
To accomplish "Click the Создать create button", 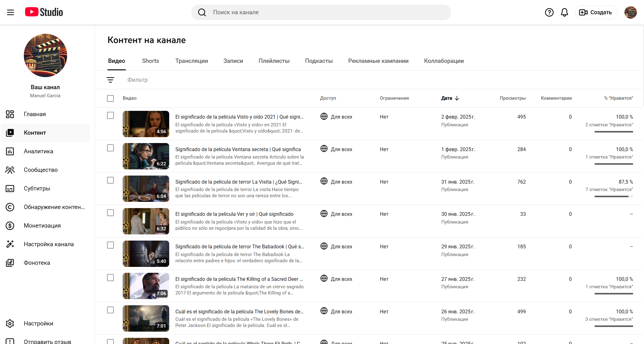I will point(596,12).
